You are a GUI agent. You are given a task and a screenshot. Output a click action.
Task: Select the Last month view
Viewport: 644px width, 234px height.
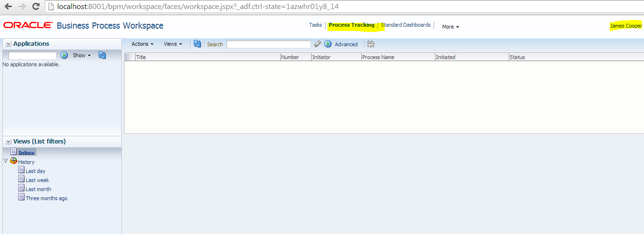pos(39,189)
